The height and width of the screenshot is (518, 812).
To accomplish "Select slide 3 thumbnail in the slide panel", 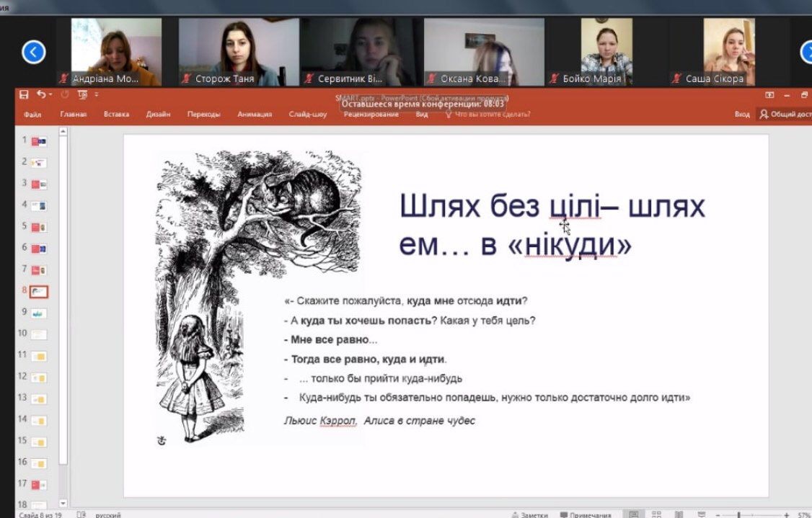I will [x=39, y=184].
